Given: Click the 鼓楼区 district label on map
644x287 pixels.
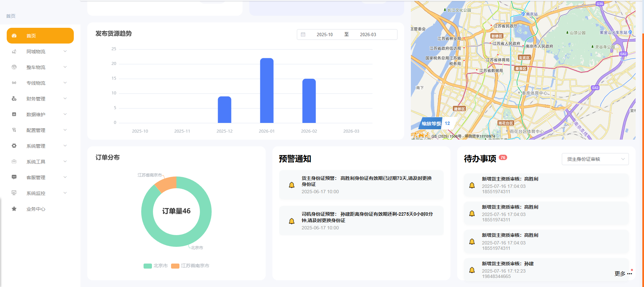Looking at the screenshot, I should point(497,36).
